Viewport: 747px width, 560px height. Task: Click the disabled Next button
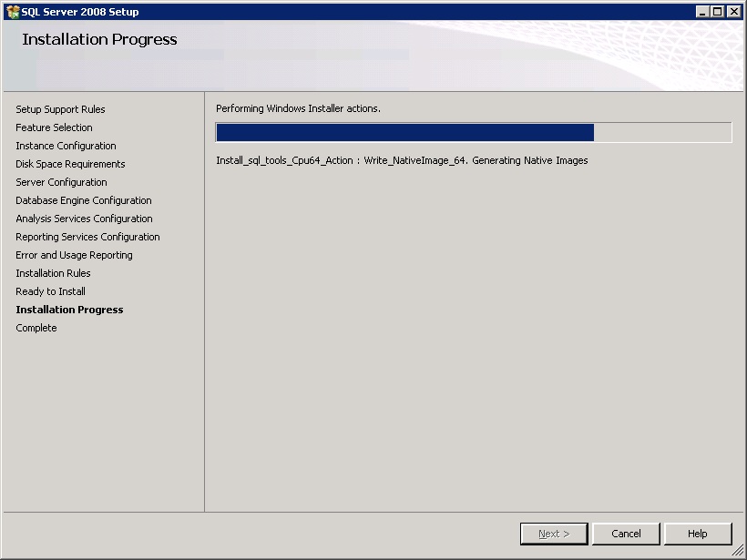click(x=554, y=534)
